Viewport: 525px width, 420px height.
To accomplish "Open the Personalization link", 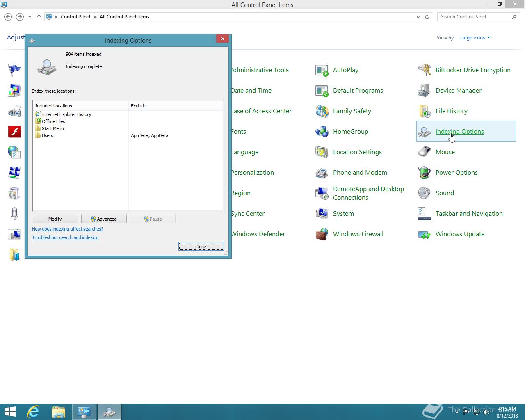I will (253, 173).
